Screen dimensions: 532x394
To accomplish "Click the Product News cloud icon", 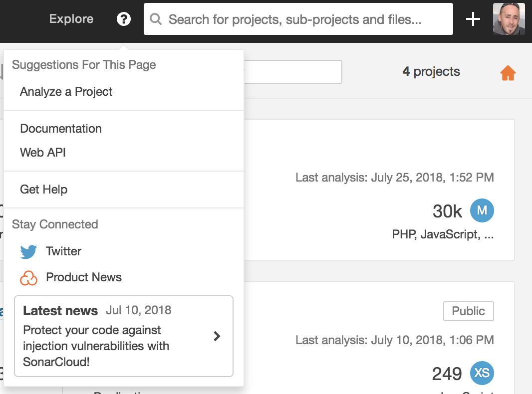I will (x=28, y=278).
